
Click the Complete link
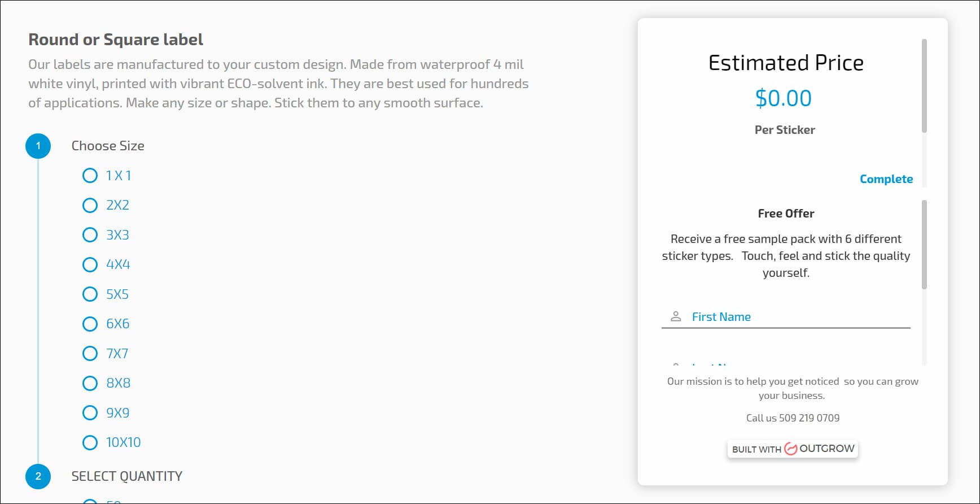(886, 179)
